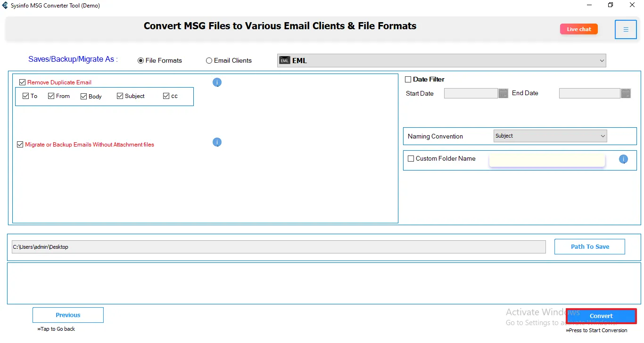Click the destination path text field

pos(278,247)
